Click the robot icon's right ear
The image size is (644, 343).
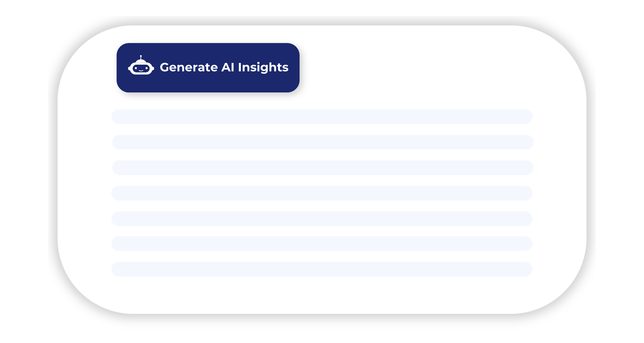point(152,68)
